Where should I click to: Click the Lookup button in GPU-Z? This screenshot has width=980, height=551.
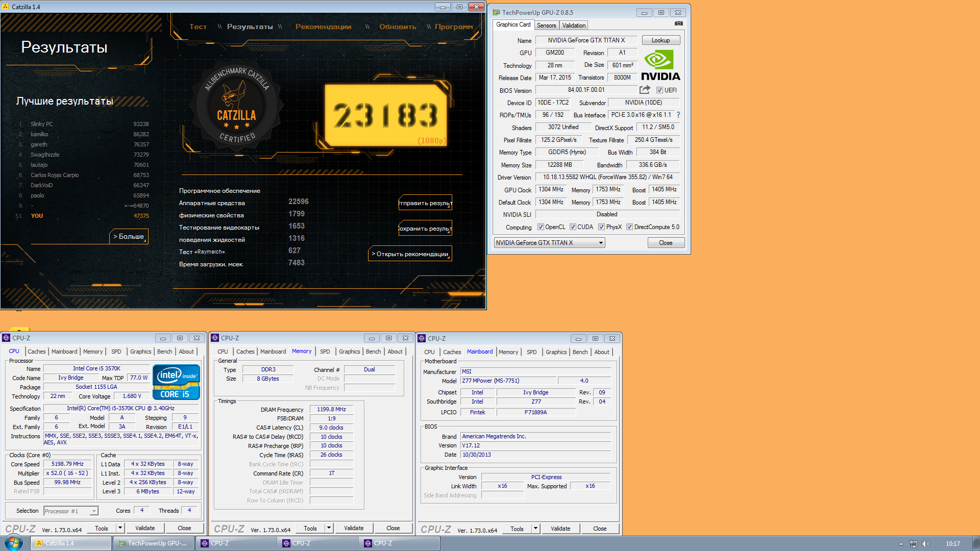[660, 40]
